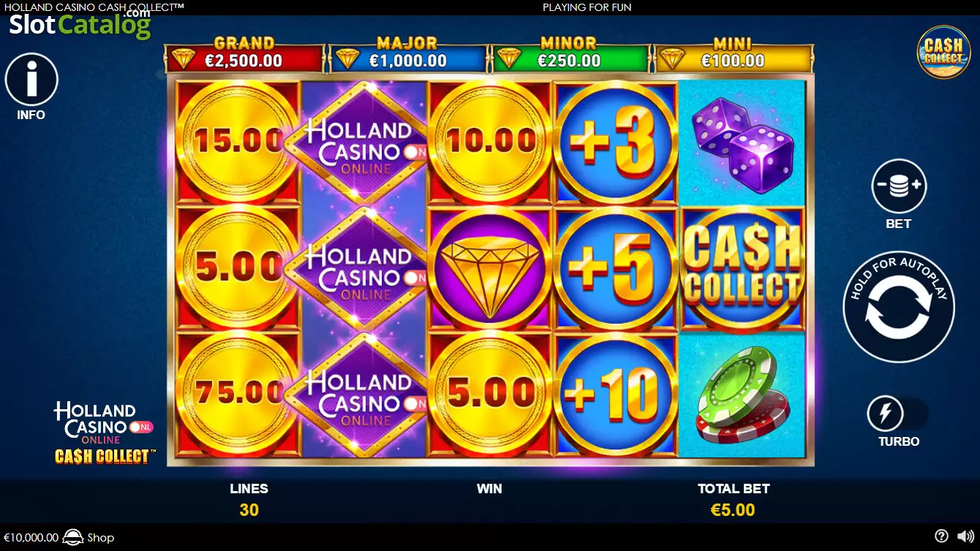Screen dimensions: 980x551
Task: Click the Total Bet €5.00 value
Action: [734, 509]
